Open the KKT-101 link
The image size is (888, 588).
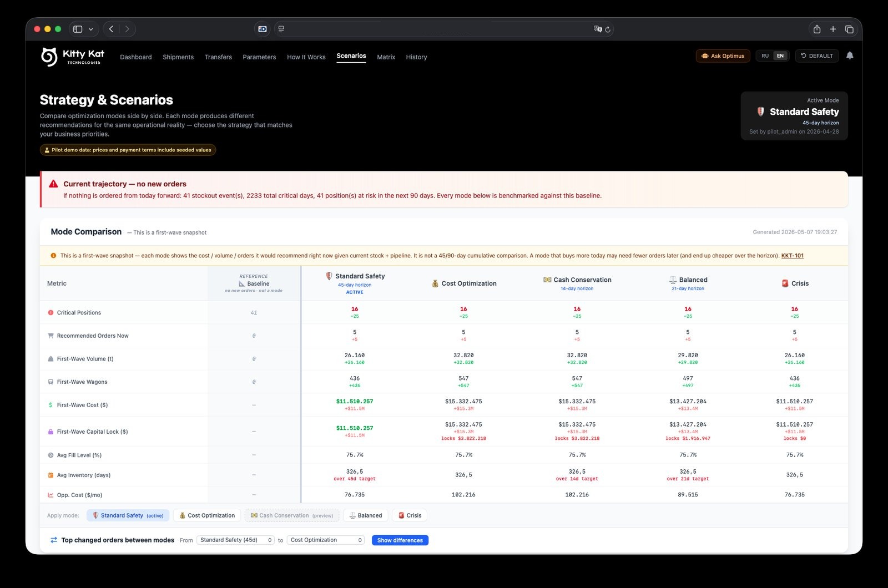pos(793,256)
